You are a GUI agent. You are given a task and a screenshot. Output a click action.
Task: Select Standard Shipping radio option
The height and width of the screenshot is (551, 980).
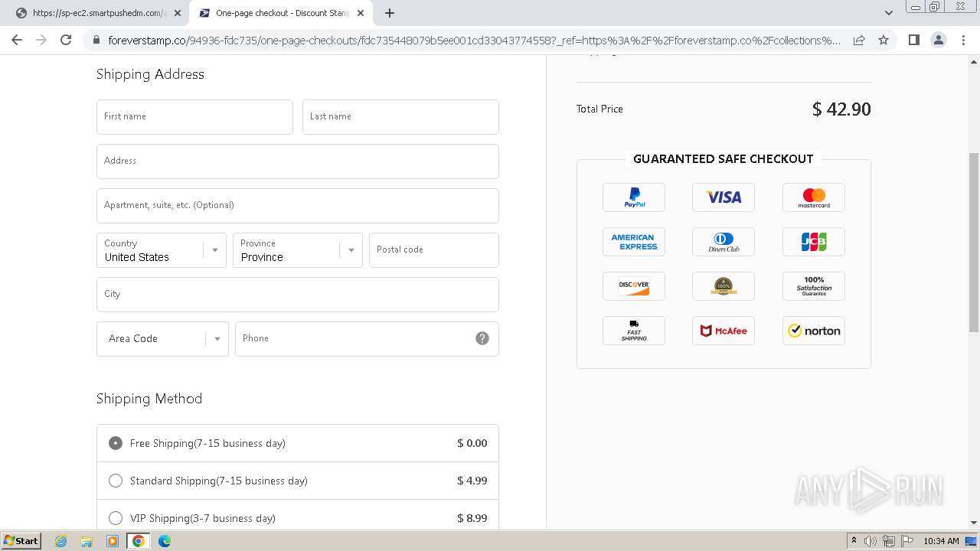click(x=116, y=481)
